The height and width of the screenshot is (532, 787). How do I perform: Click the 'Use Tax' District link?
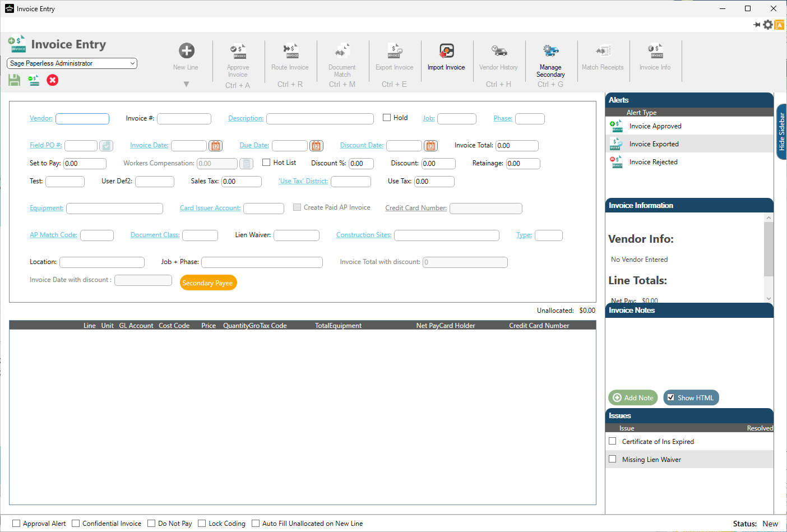(x=303, y=181)
